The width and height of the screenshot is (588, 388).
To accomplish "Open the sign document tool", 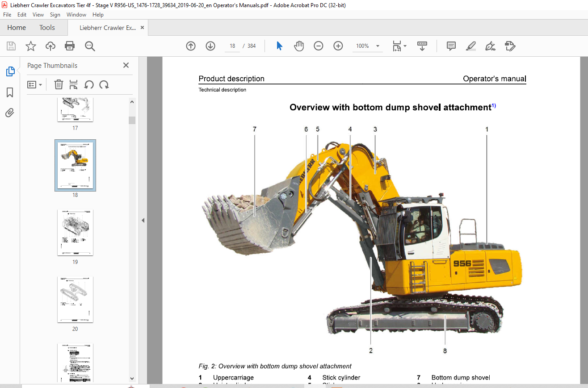I will [491, 46].
